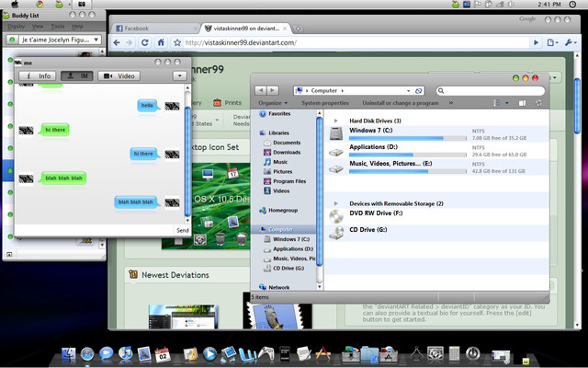
Task: Bookmark the page with the star icon
Action: 177,42
